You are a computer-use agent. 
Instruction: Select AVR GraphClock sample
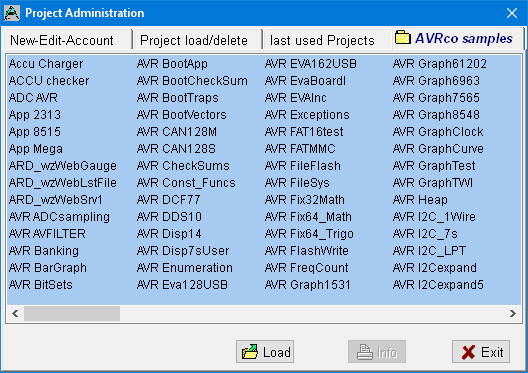coord(438,132)
